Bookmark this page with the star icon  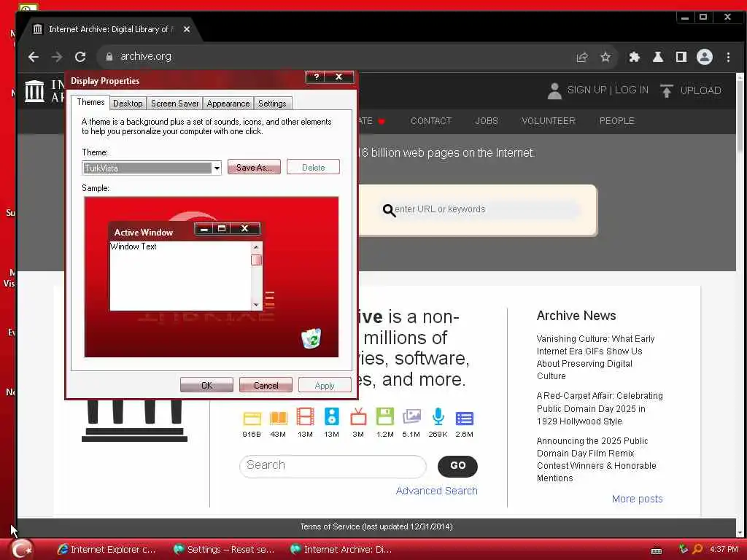pyautogui.click(x=605, y=57)
